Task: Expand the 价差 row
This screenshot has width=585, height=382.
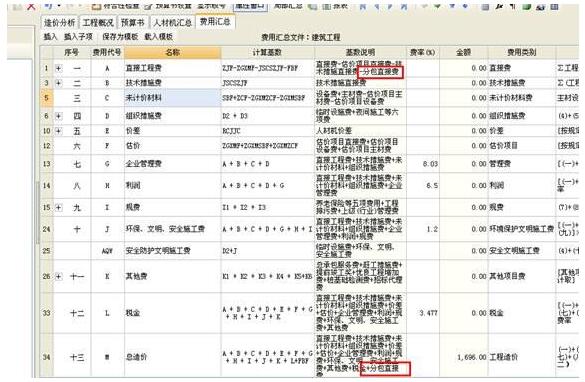Action: pos(59,131)
